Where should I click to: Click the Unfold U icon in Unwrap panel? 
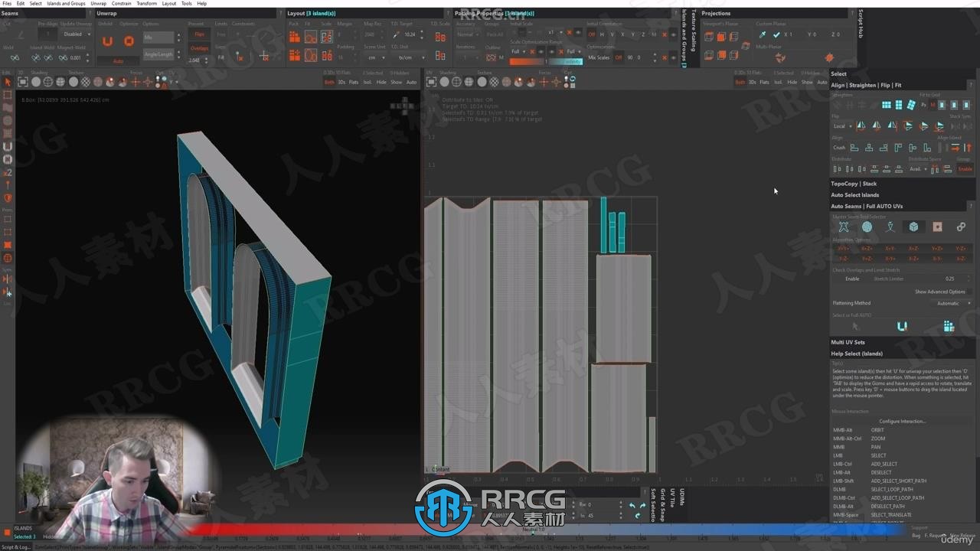pyautogui.click(x=107, y=41)
